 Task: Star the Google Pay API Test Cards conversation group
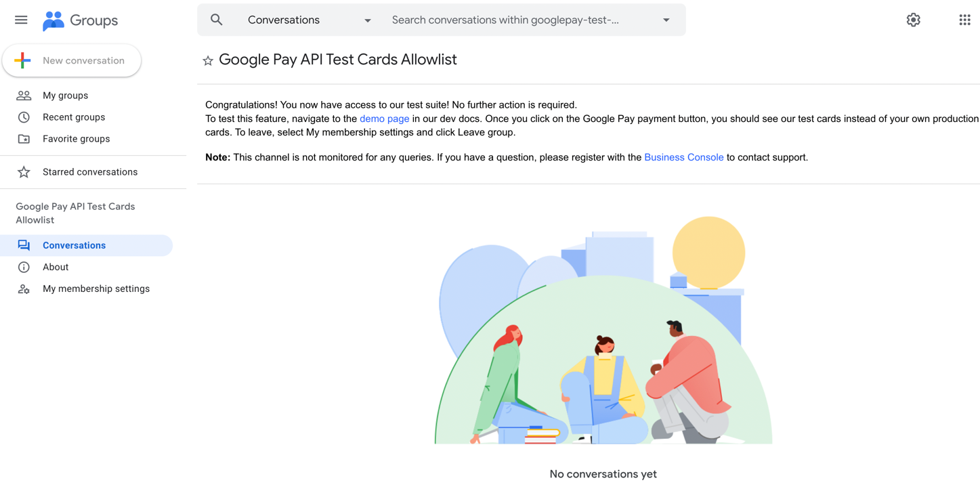tap(208, 61)
